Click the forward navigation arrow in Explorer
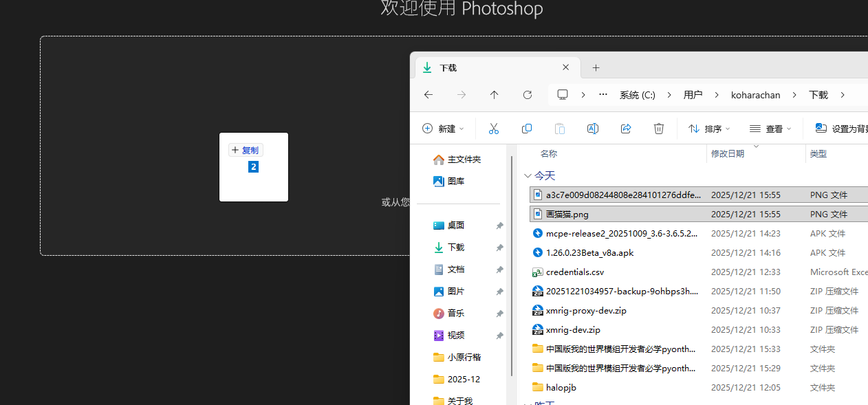 pyautogui.click(x=462, y=95)
